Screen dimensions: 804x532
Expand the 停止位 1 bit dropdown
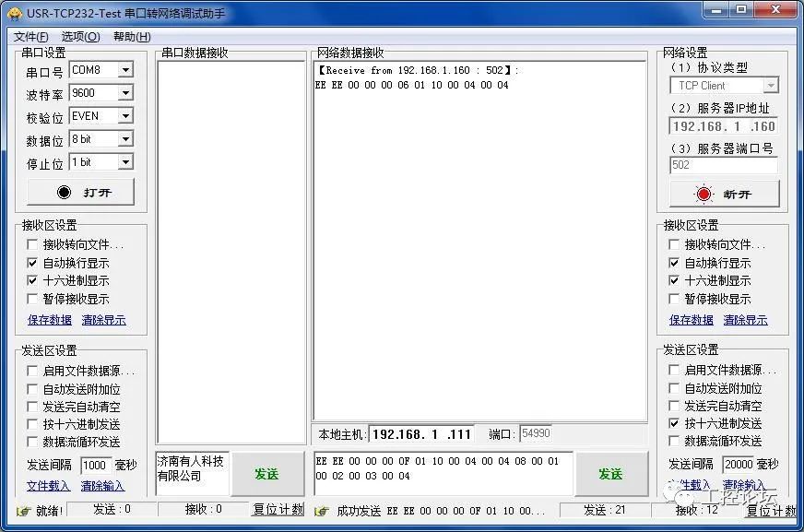[125, 162]
